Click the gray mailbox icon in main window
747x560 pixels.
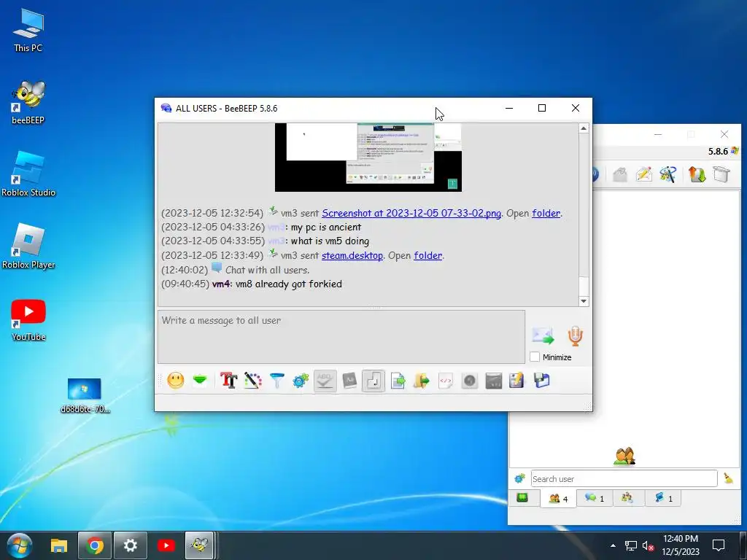click(620, 174)
